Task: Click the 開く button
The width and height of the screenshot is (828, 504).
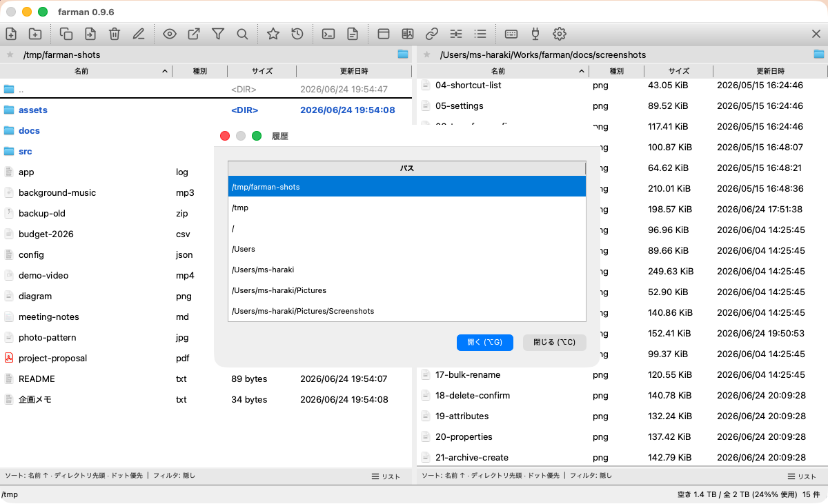Action: [485, 342]
